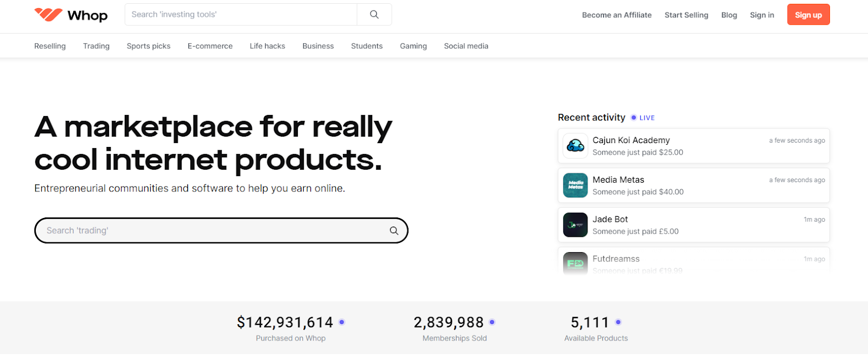
Task: Open the Cajun Koi Academy activity title
Action: click(631, 140)
